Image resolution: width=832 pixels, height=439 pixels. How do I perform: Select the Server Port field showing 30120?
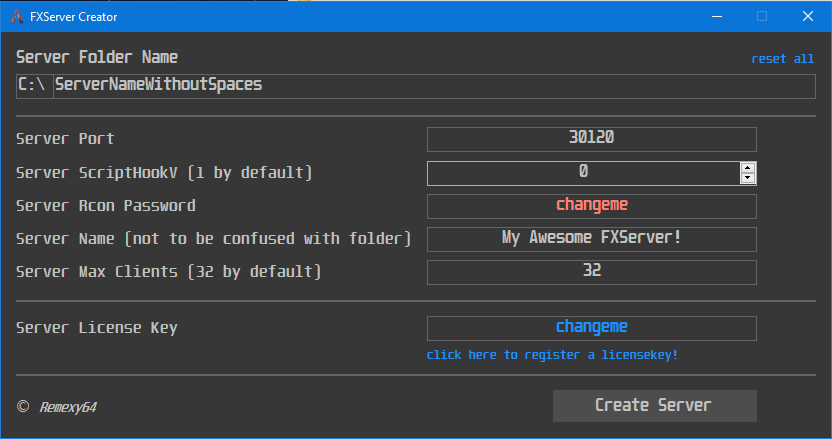click(x=592, y=139)
